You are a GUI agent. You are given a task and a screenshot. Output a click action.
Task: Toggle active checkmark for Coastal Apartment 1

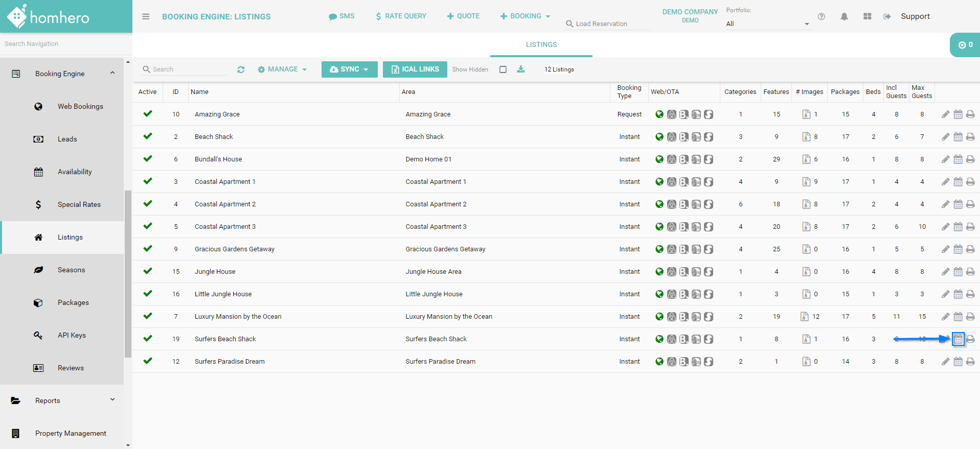point(148,181)
